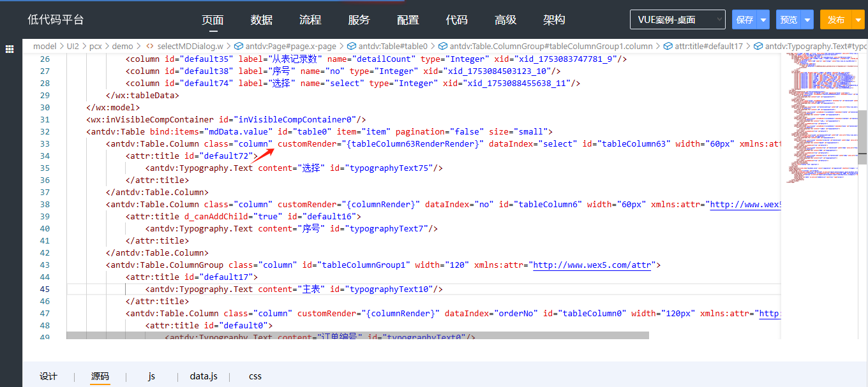Switch to the 设计 tab
This screenshot has width=868, height=387.
(49, 376)
